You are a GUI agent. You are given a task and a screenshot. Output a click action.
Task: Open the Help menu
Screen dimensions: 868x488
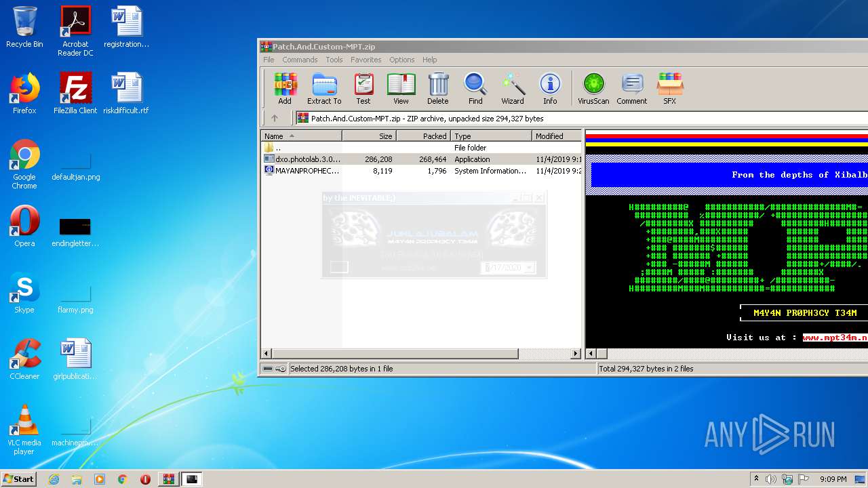click(429, 60)
